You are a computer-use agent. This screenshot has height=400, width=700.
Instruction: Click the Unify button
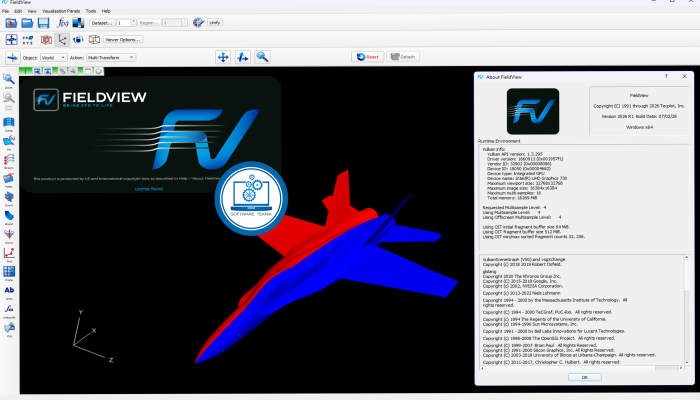coord(215,22)
